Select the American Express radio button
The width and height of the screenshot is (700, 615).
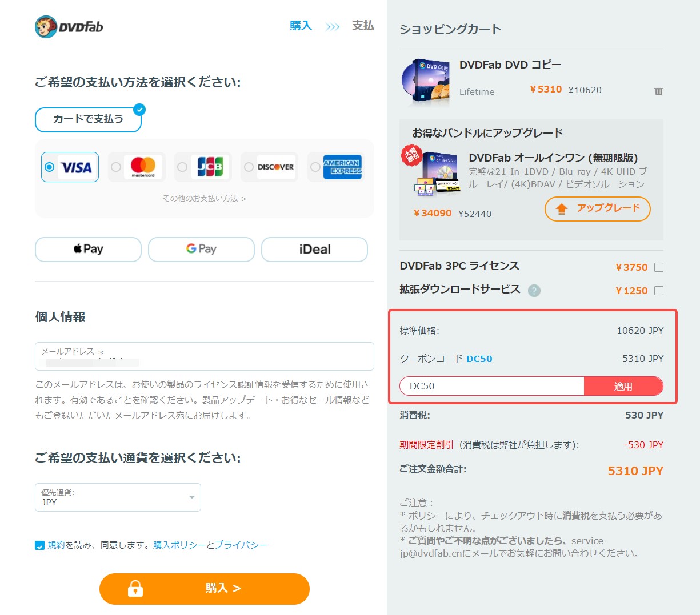point(315,167)
